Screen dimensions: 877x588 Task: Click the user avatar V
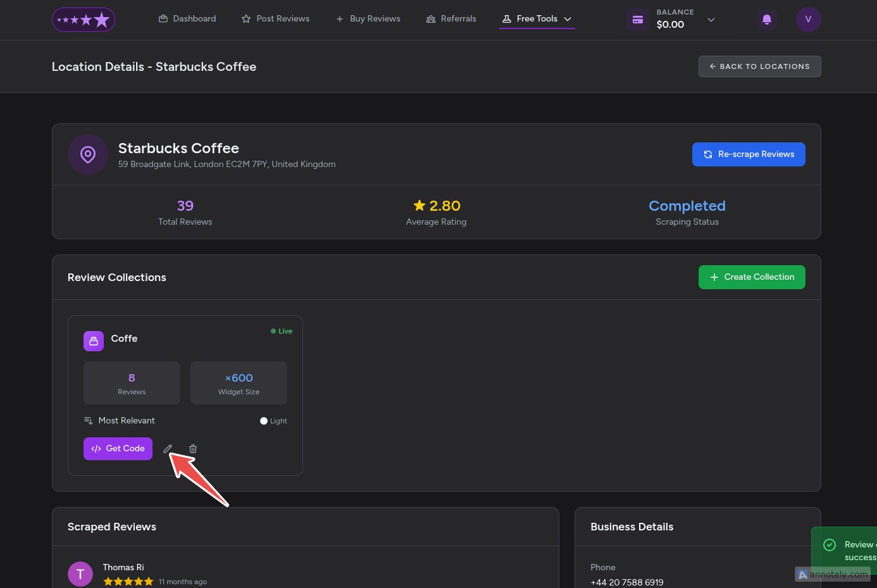(x=808, y=20)
